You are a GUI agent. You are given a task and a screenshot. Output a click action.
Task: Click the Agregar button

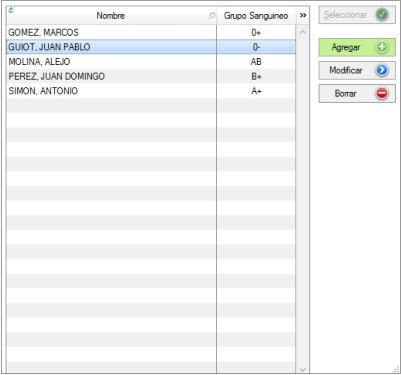357,47
